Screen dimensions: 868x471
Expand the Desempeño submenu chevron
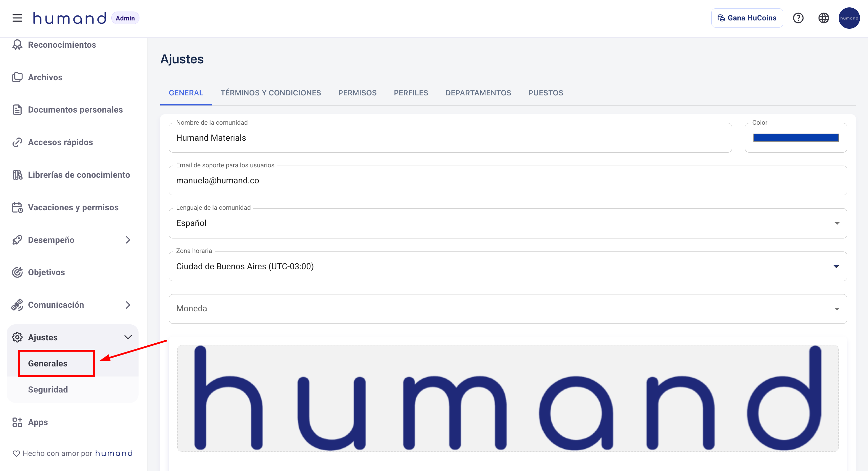pos(128,240)
